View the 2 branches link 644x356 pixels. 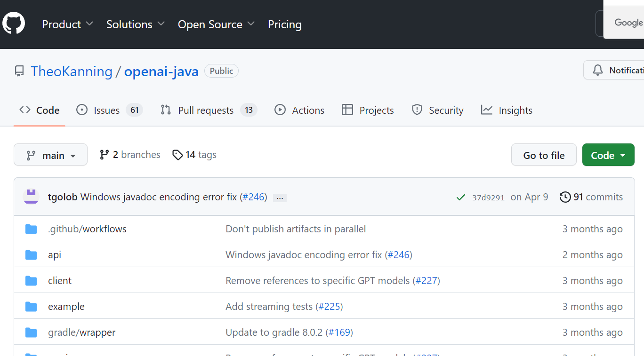(130, 155)
